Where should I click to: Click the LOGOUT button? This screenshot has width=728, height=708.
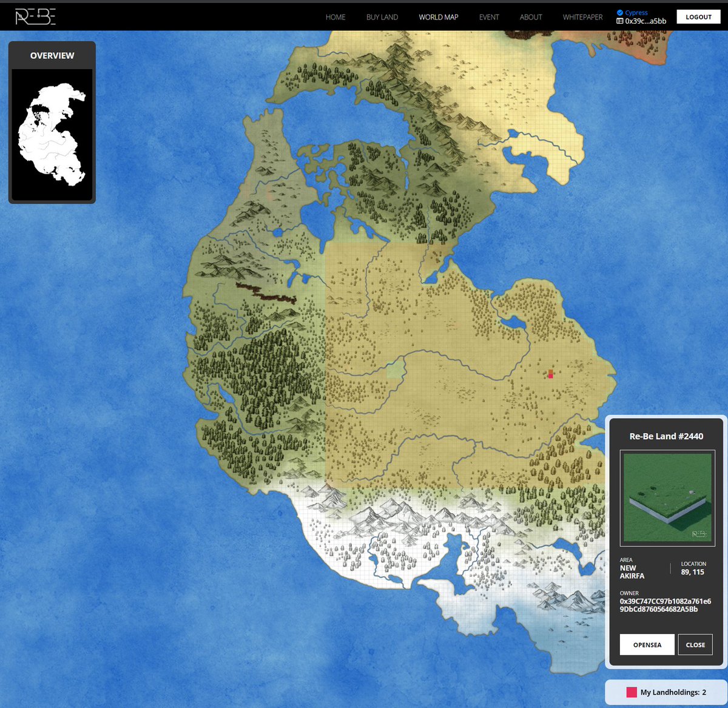tap(698, 17)
